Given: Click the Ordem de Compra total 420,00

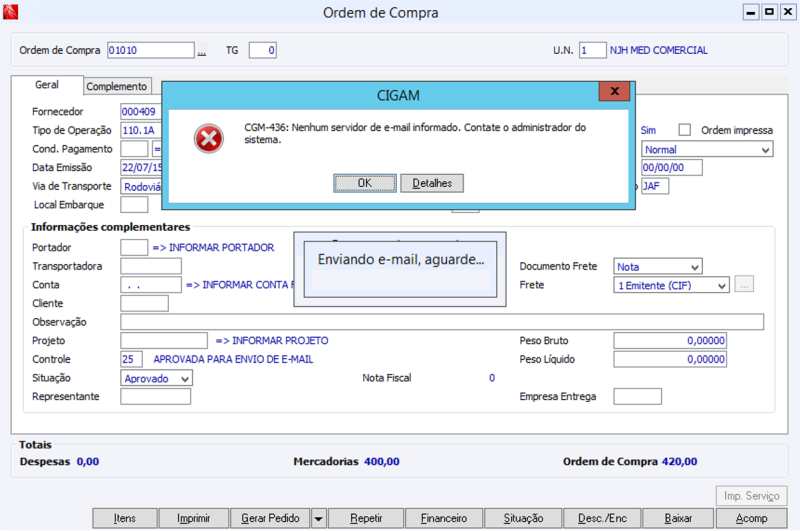Looking at the screenshot, I should pyautogui.click(x=680, y=461).
